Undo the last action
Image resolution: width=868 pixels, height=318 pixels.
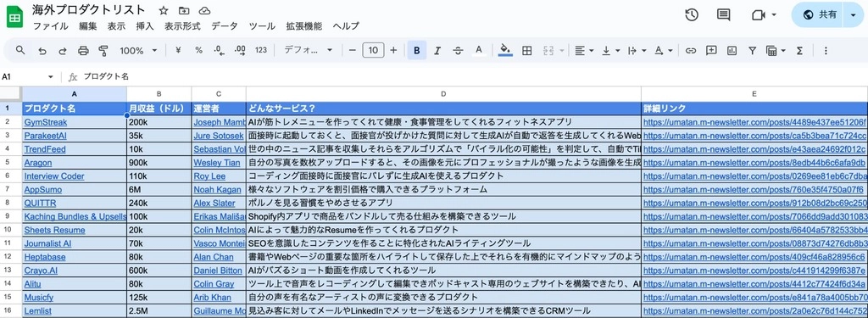(x=42, y=50)
